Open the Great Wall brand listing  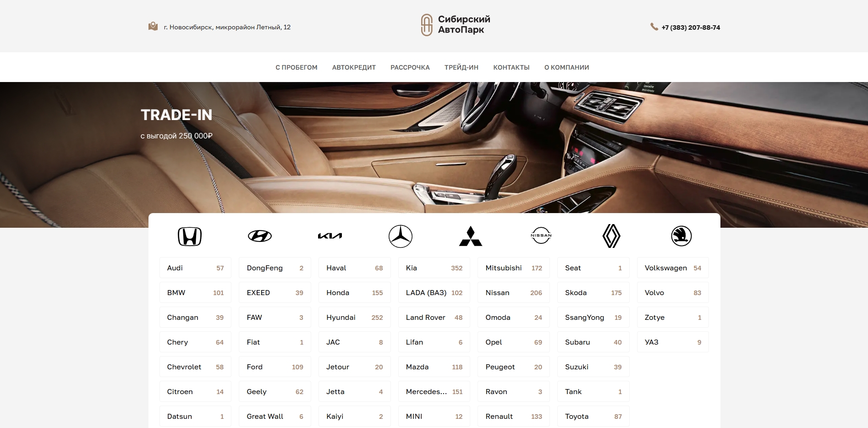[x=275, y=416]
